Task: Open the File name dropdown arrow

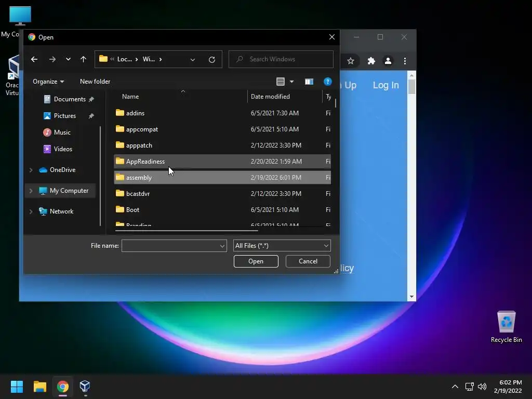Action: click(222, 246)
